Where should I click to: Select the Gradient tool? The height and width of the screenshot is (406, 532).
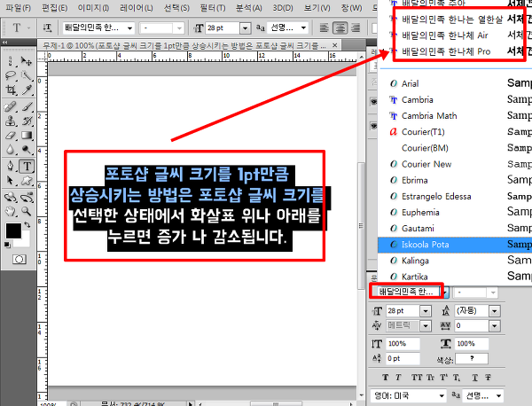(27, 136)
